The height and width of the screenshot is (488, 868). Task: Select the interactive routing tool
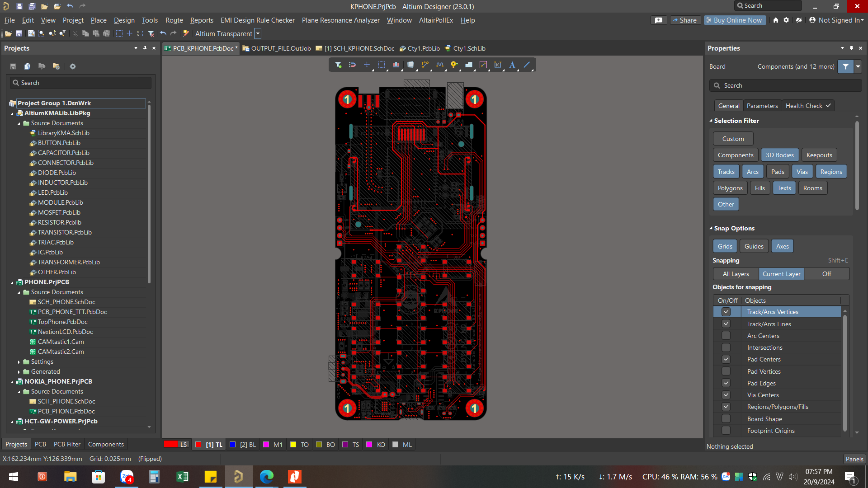(425, 65)
